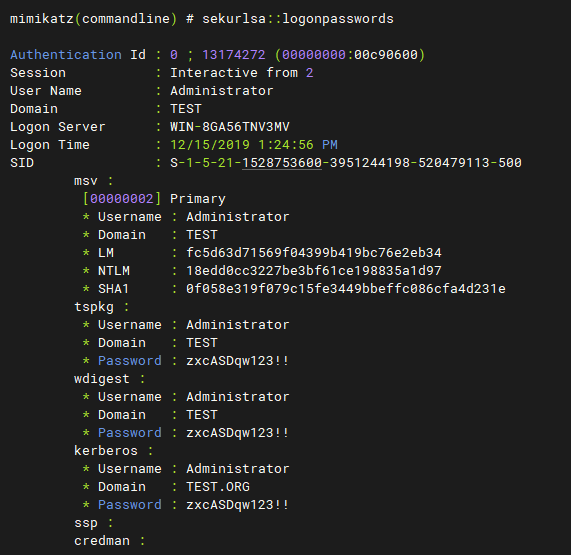Click the msv section header

tap(93, 181)
